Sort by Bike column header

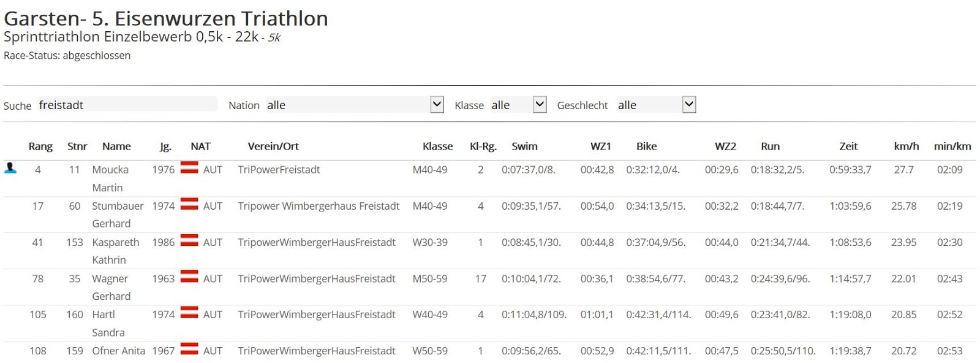(647, 146)
